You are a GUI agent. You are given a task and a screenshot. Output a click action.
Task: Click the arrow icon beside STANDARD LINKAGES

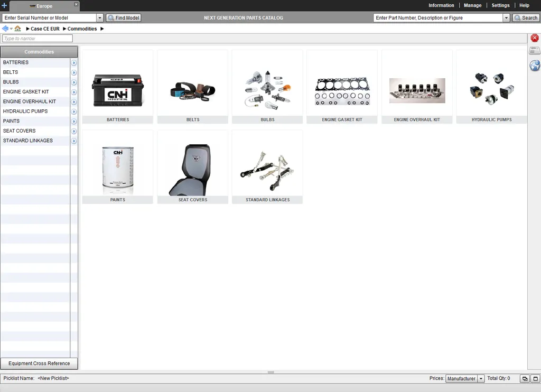tap(74, 141)
